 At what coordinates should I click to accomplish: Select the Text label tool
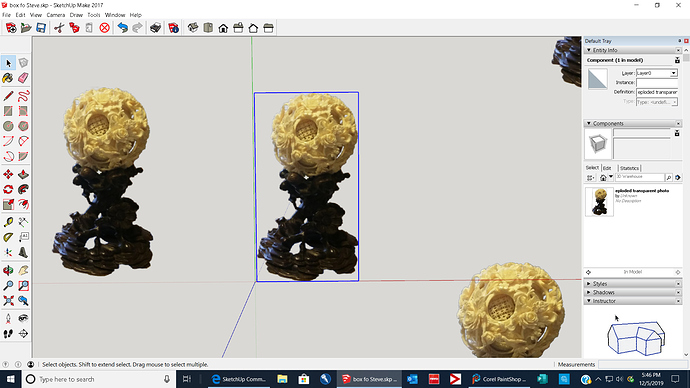(x=23, y=238)
